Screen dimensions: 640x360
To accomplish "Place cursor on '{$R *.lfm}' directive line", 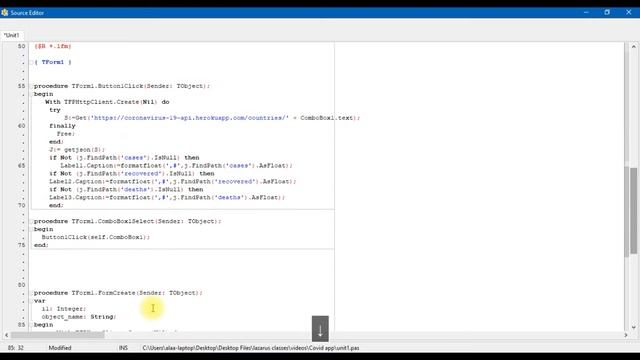I will point(53,47).
